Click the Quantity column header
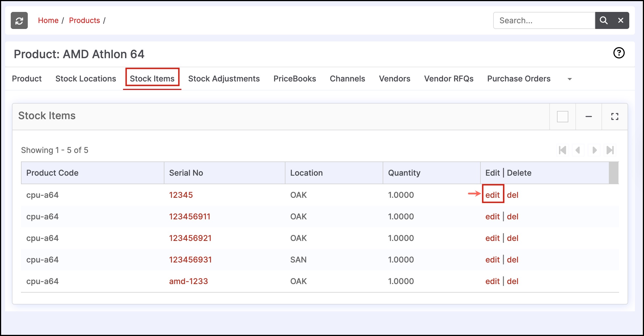This screenshot has width=644, height=336. point(432,173)
